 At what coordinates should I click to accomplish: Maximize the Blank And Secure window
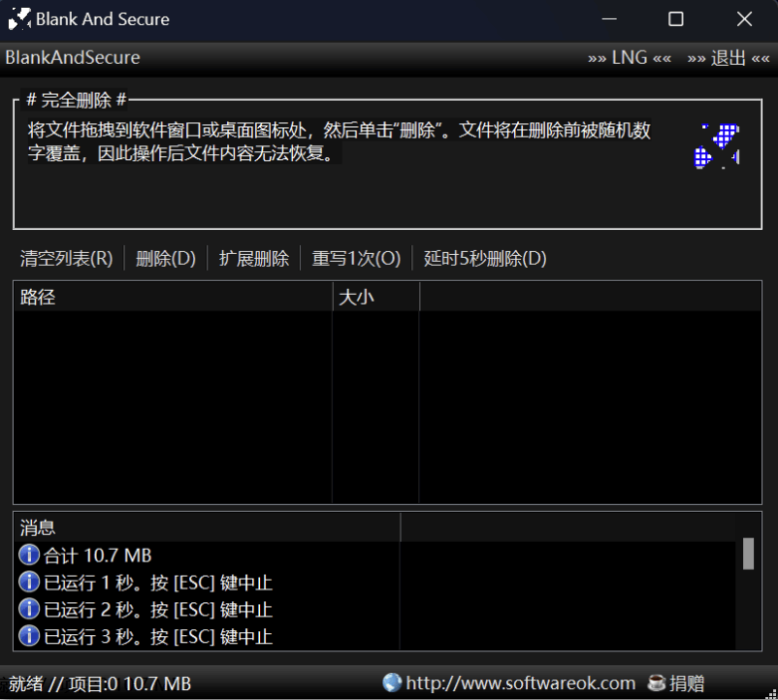[x=675, y=19]
